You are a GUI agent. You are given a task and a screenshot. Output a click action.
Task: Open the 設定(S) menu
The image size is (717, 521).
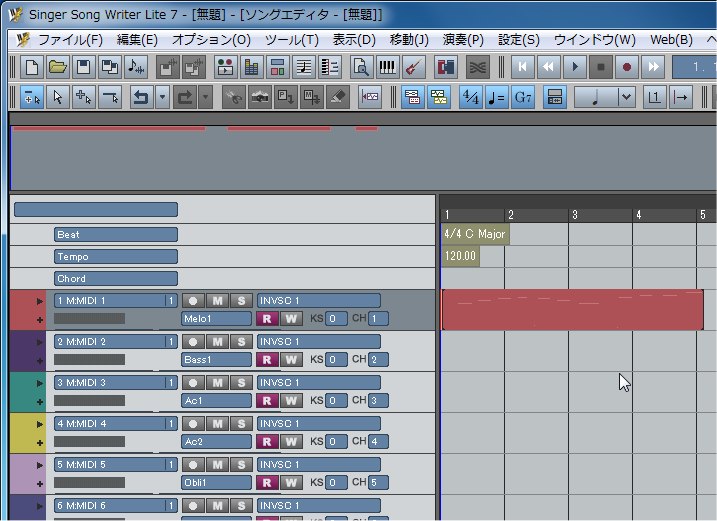click(519, 40)
